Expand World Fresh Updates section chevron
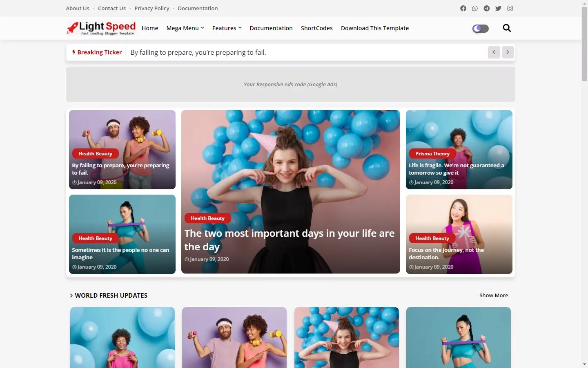The image size is (588, 368). pyautogui.click(x=71, y=295)
